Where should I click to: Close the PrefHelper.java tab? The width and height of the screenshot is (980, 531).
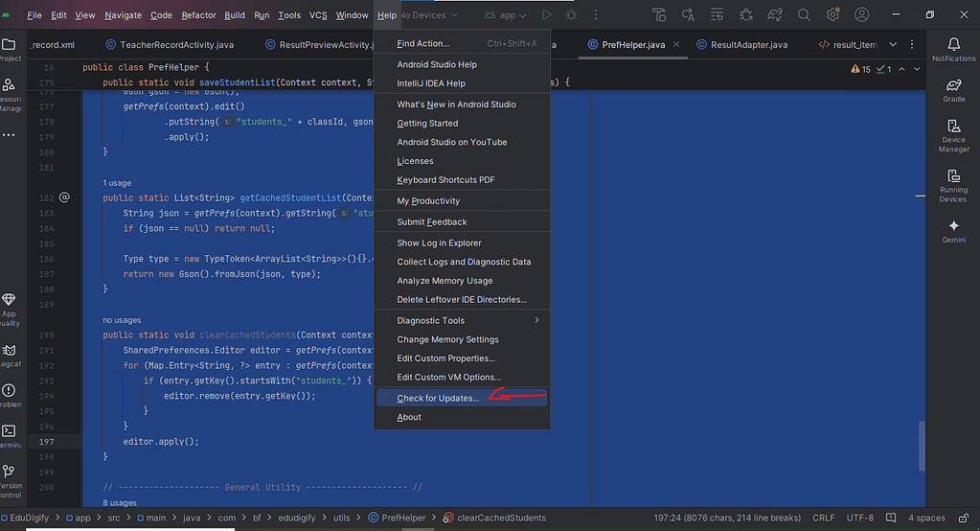point(676,44)
